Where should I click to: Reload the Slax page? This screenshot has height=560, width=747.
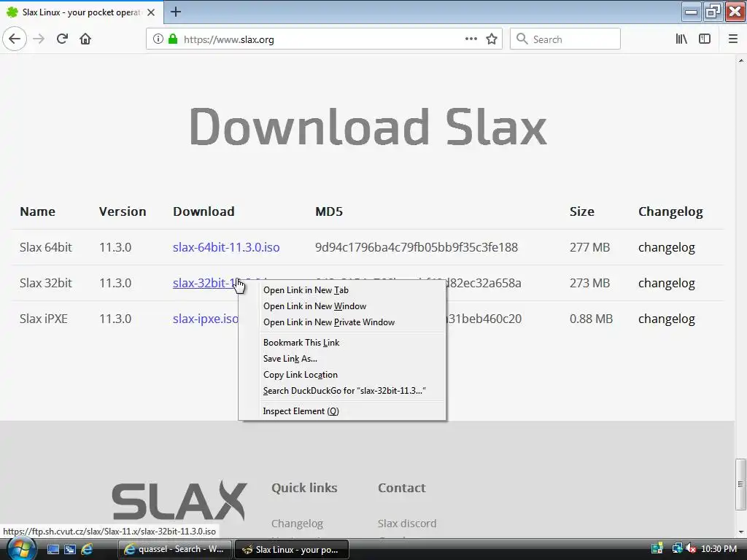(62, 39)
